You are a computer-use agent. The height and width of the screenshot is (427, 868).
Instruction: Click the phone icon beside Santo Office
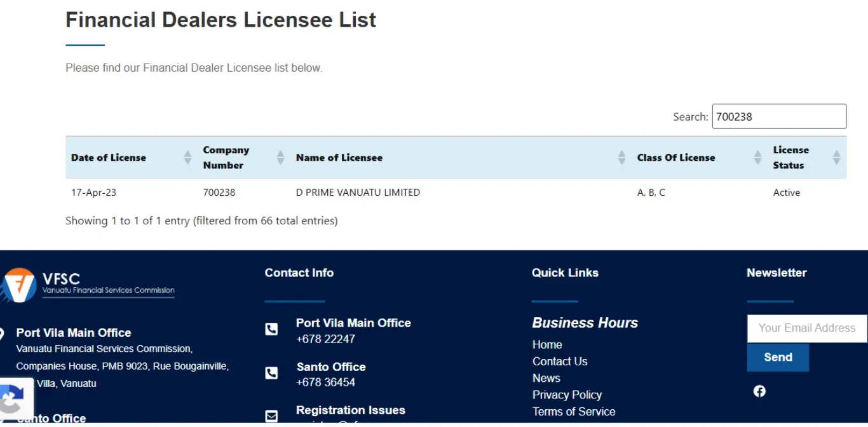[x=271, y=373]
